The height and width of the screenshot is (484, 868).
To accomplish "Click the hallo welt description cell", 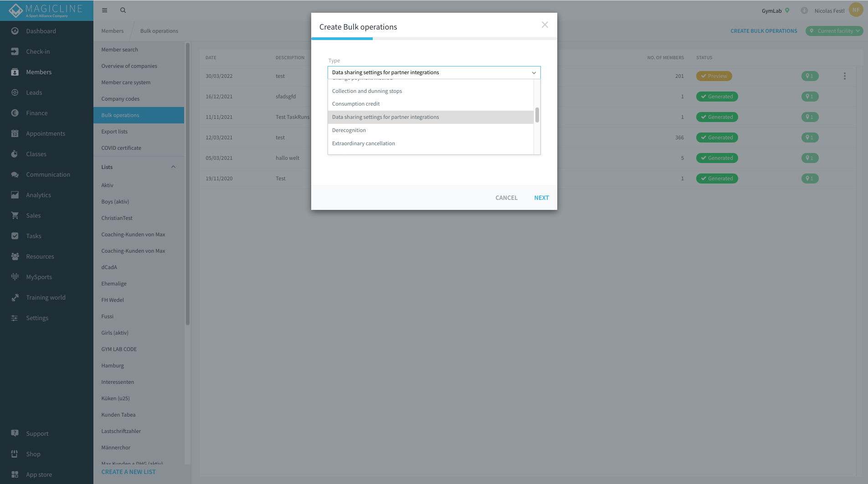I will [x=288, y=158].
